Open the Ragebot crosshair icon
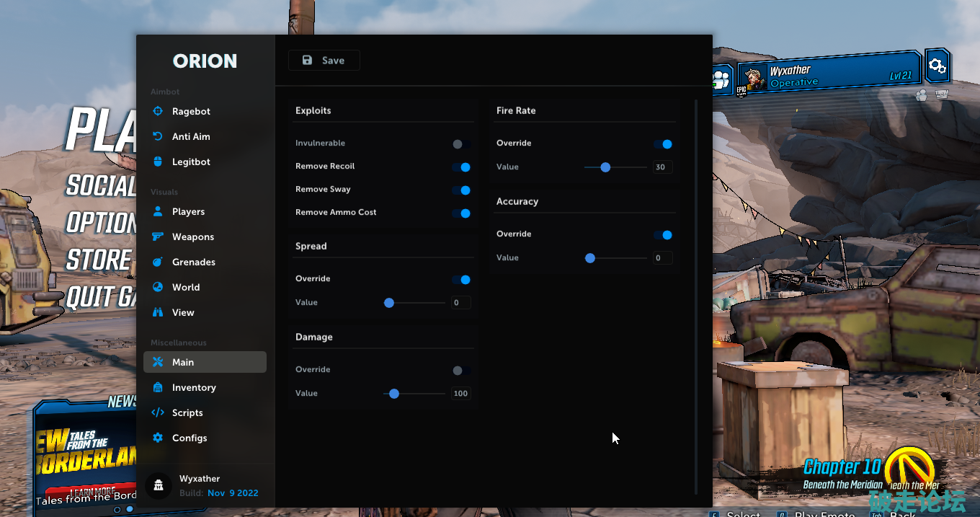This screenshot has height=517, width=980. tap(158, 111)
